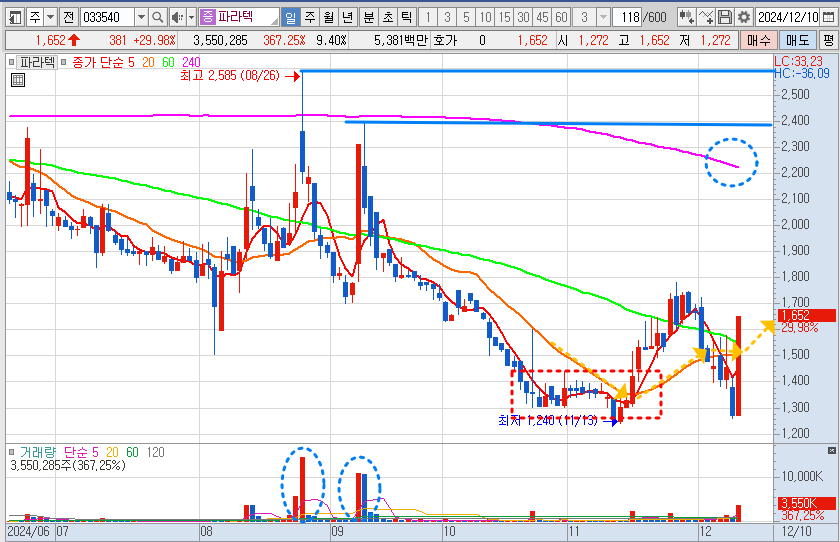This screenshot has width=840, height=542.
Task: Close the volume panel with X icon
Action: 832,450
